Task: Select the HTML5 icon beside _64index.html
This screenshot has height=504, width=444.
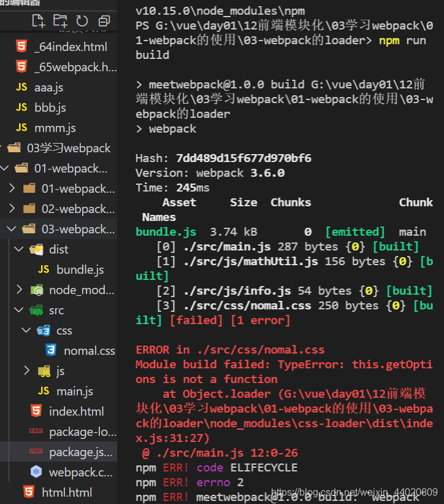Action: click(x=21, y=46)
